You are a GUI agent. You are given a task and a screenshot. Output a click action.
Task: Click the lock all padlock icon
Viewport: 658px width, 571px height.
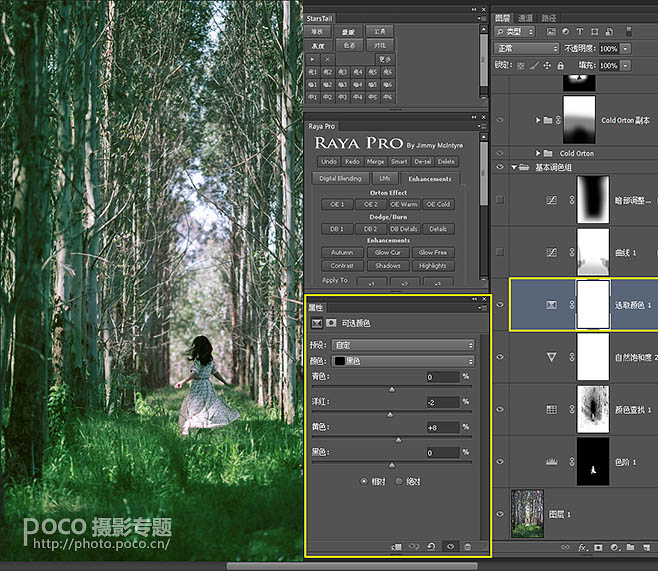point(560,65)
